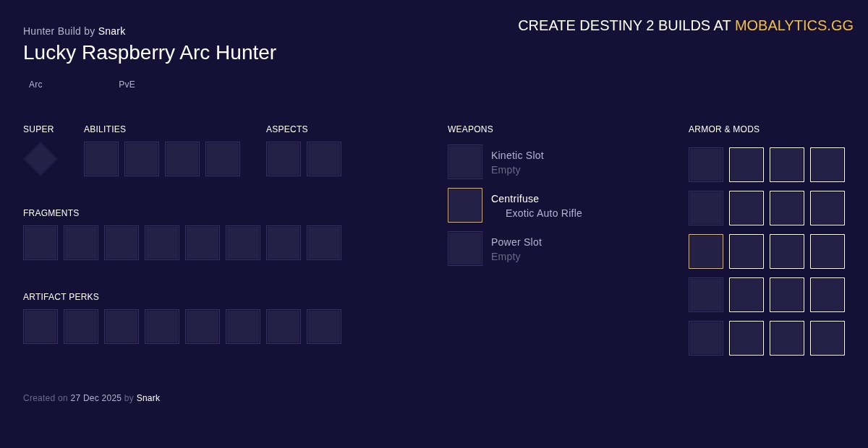Click the Power Slot weapon icon
The width and height of the screenshot is (868, 448).
[x=465, y=249]
